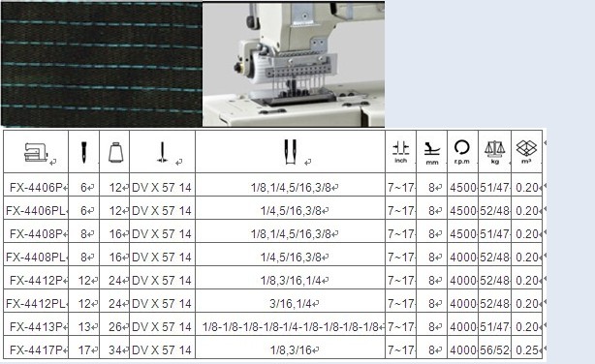Click the presser foot mm icon
Image resolution: width=595 pixels, height=364 pixels.
click(x=432, y=153)
